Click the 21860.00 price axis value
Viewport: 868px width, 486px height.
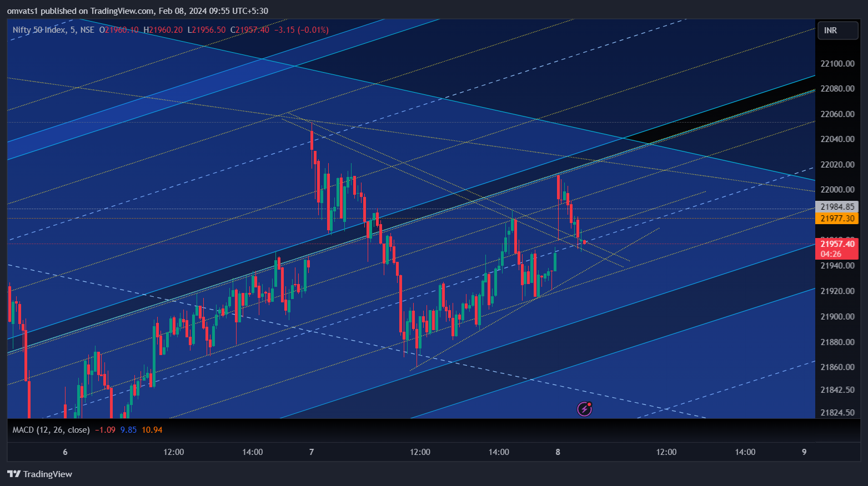pos(837,367)
